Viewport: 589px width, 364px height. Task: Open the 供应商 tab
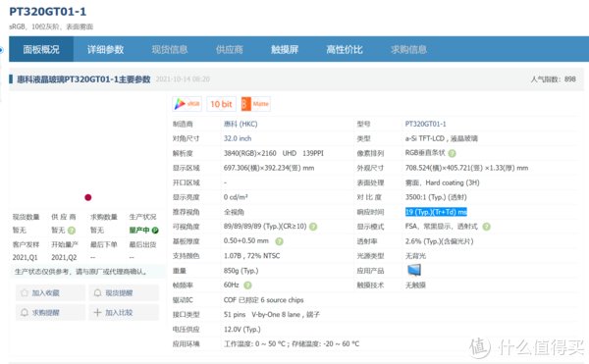230,49
